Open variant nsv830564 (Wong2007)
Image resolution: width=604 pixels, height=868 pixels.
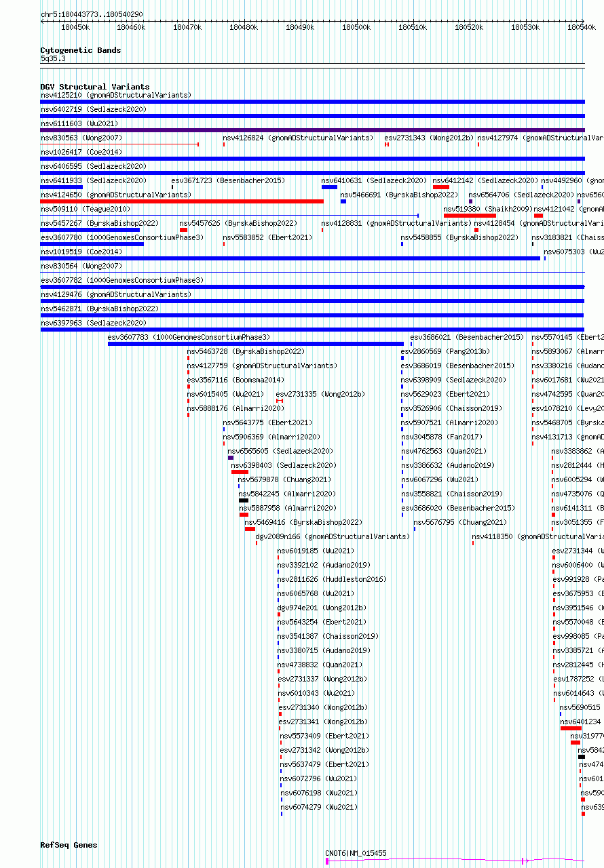81,266
